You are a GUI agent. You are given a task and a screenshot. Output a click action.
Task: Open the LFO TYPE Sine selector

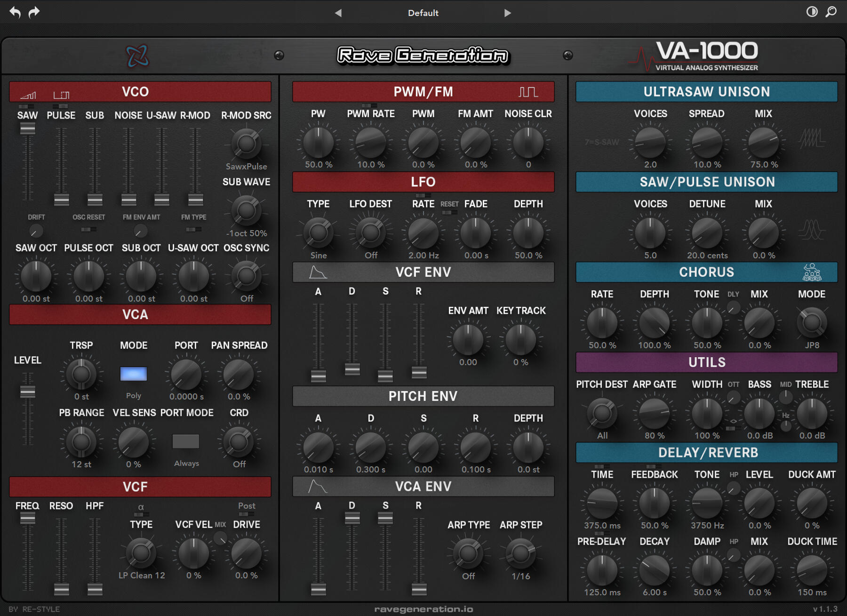pyautogui.click(x=318, y=232)
